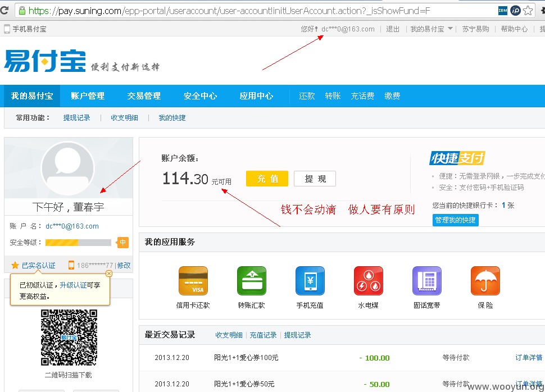545x392 pixels.
Task: Open the 手机充值 phone recharge icon
Action: click(310, 281)
